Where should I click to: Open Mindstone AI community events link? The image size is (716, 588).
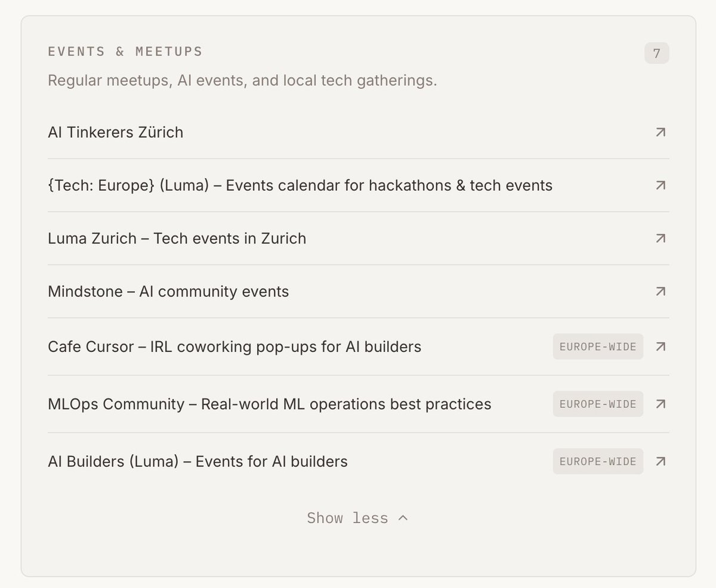pos(168,292)
